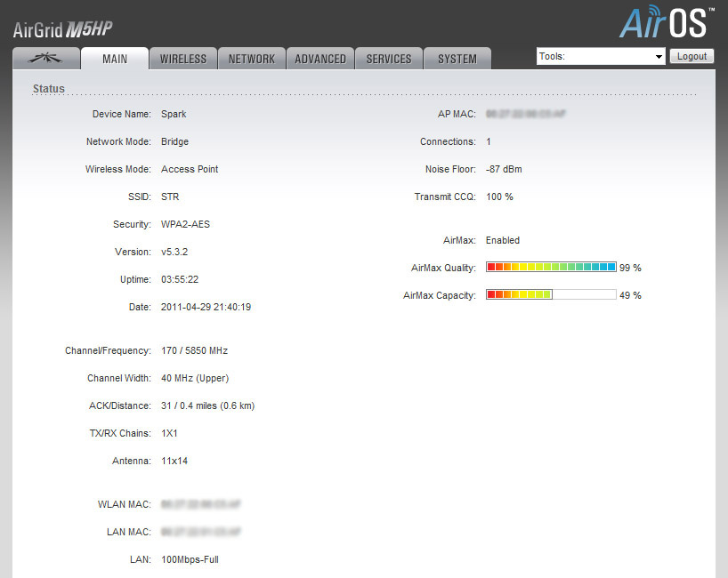Click the 170 / 5850 MHz frequency value

pos(195,350)
